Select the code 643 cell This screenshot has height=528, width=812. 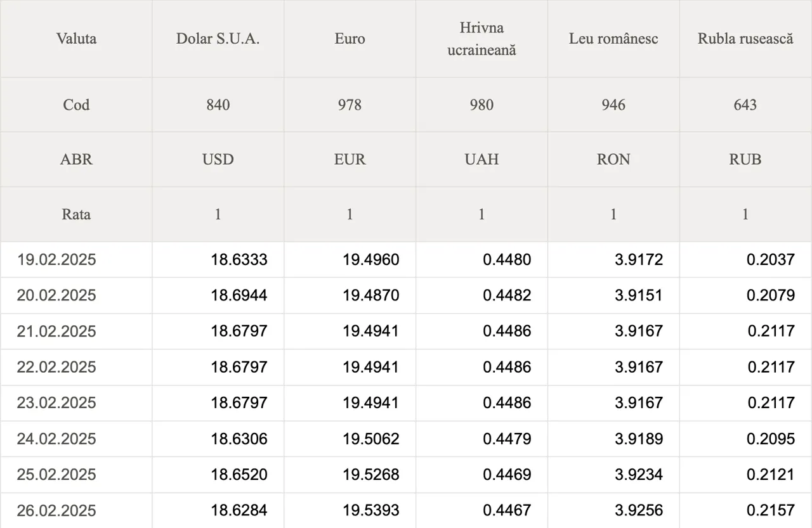click(746, 105)
